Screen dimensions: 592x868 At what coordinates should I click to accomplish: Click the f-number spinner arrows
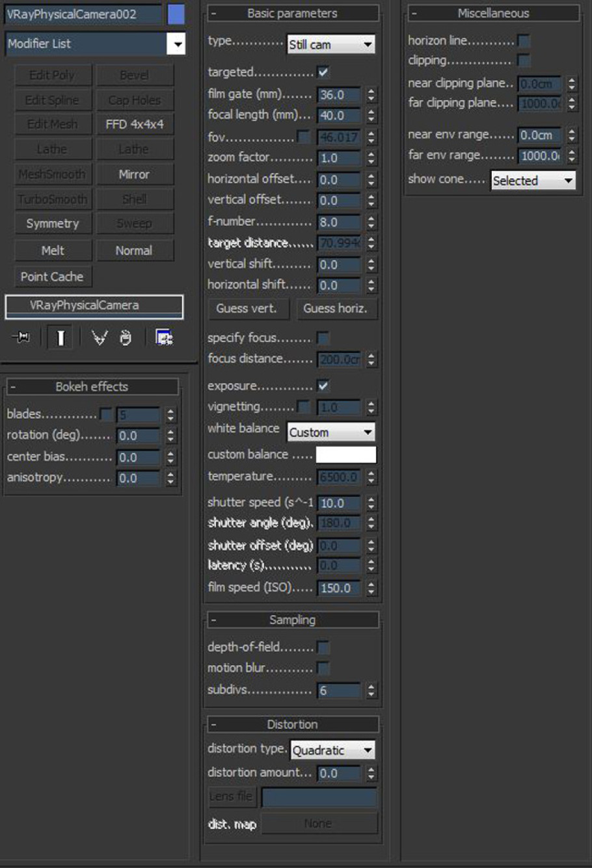tap(371, 222)
